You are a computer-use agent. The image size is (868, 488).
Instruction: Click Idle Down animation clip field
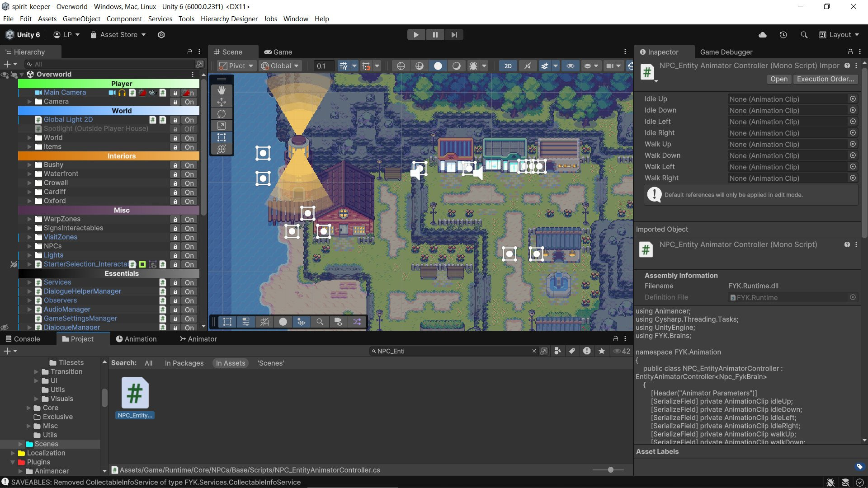[x=788, y=110]
